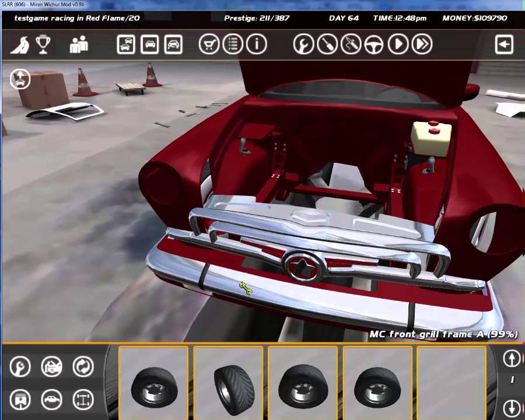This screenshot has height=420, width=525.
Task: Click the fast-forward double arrow button
Action: [422, 44]
